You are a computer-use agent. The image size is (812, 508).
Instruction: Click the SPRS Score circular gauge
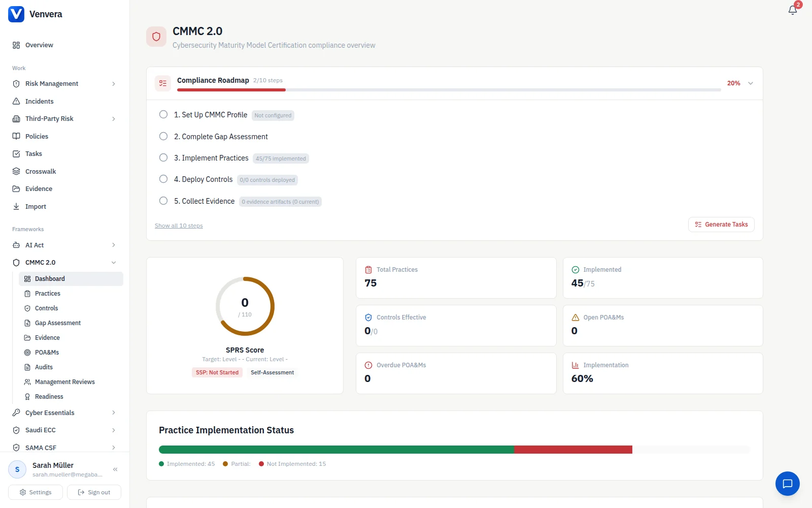pyautogui.click(x=245, y=306)
